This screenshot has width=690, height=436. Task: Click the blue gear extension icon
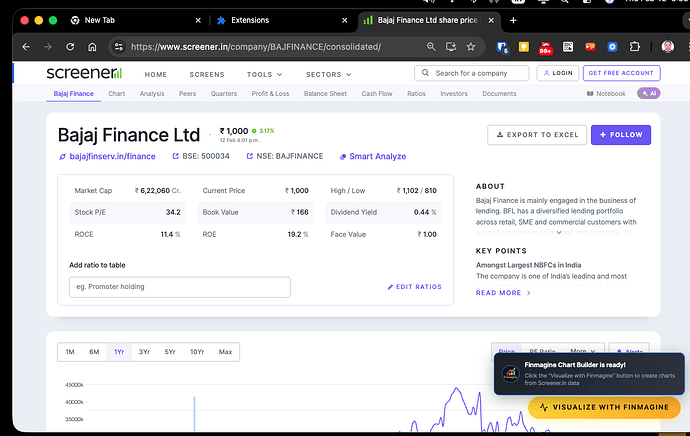(613, 47)
